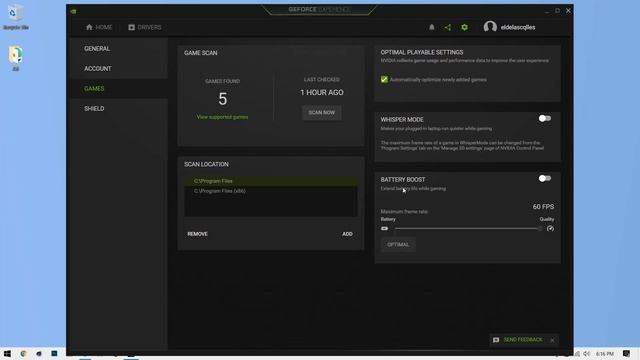Switch to the Drivers tab

(x=145, y=27)
